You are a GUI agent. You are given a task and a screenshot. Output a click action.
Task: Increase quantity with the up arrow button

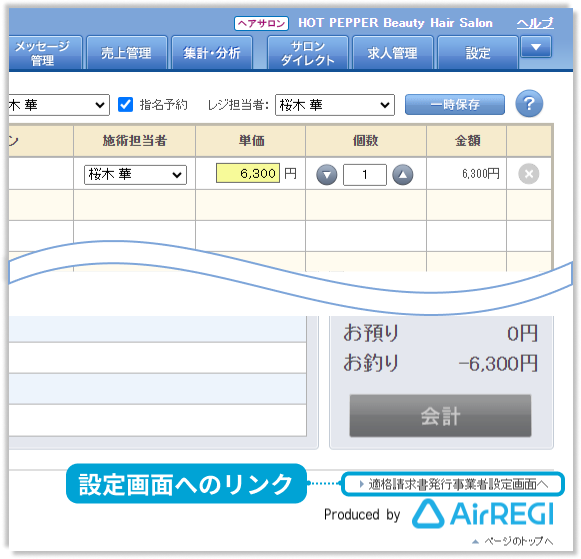click(403, 174)
